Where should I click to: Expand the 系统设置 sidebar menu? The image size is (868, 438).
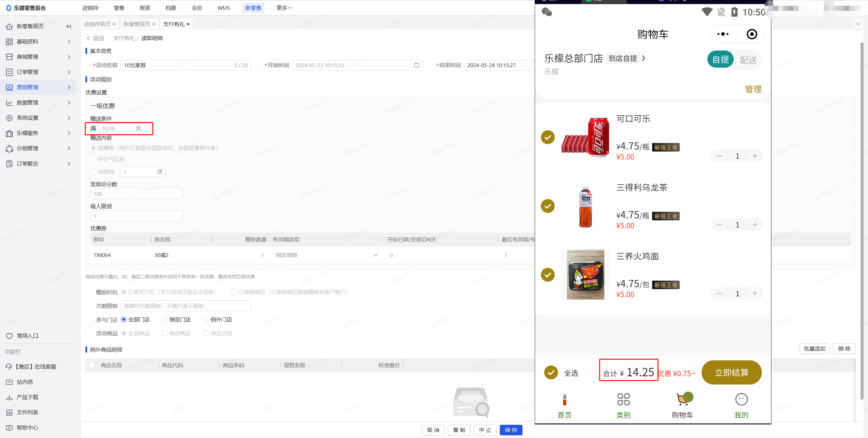pos(69,118)
